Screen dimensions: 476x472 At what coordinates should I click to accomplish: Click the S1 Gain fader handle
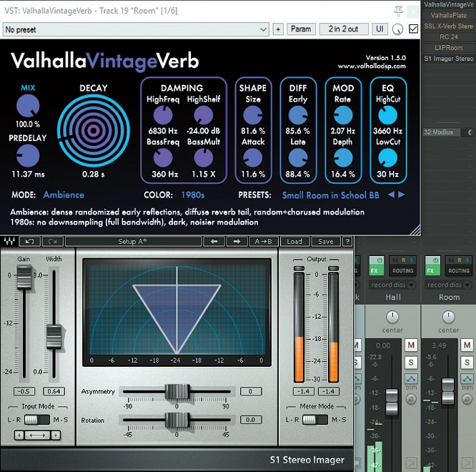tap(24, 277)
